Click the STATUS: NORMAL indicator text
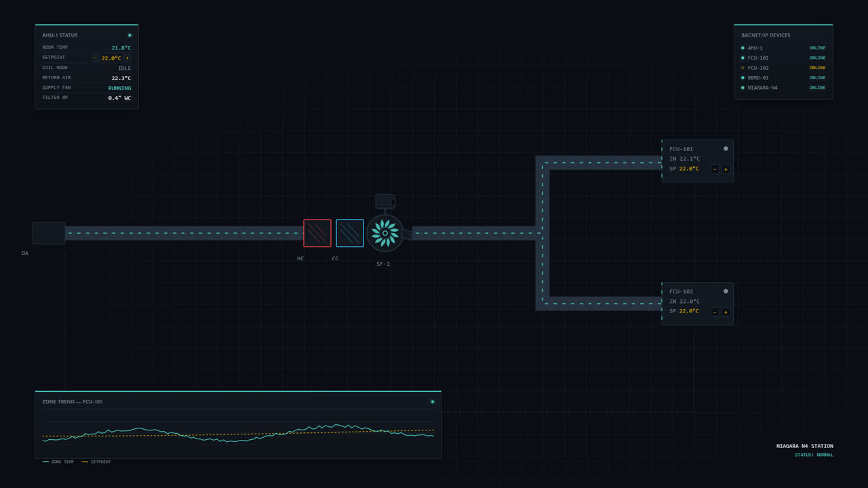Screen dimensions: 868x488 pos(814,455)
